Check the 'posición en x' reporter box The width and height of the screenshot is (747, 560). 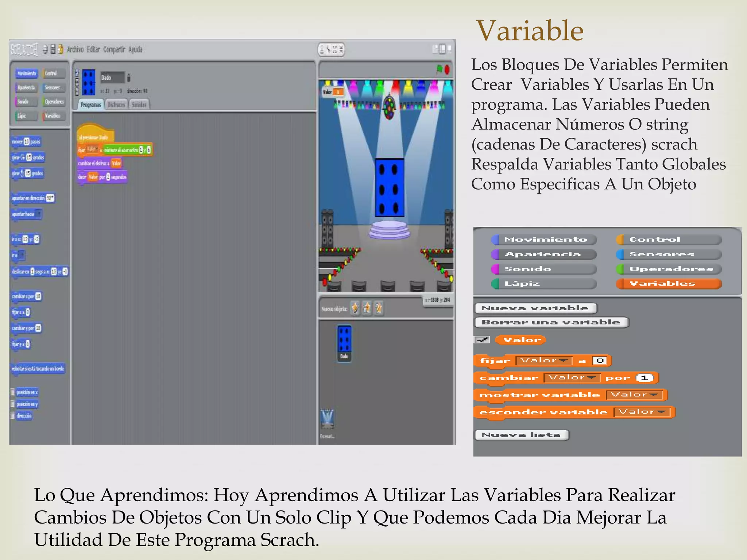point(13,392)
